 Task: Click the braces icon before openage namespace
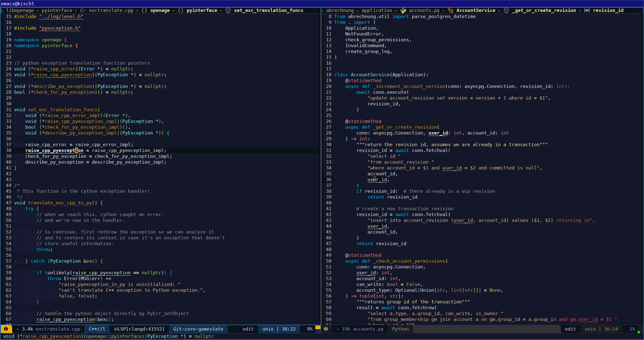(144, 11)
